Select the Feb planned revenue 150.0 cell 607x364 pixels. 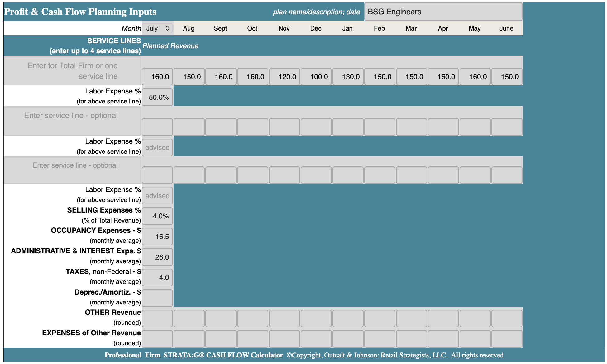(x=380, y=77)
